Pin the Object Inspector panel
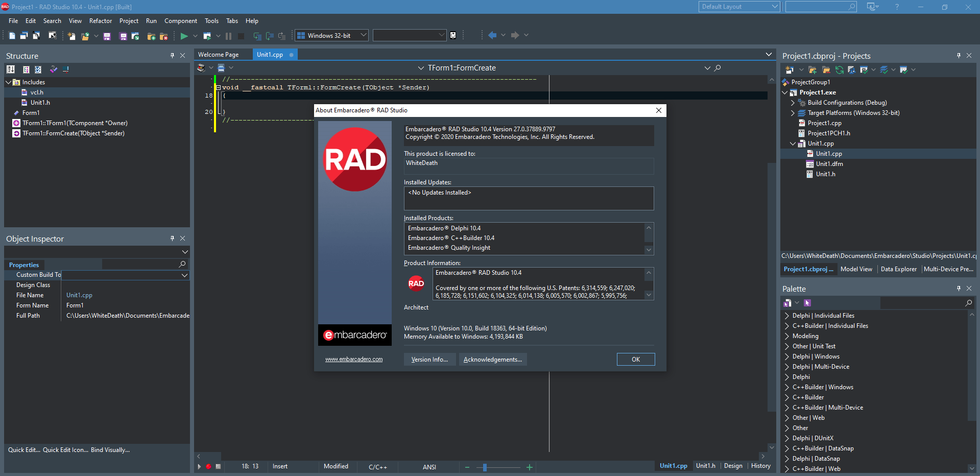 172,239
